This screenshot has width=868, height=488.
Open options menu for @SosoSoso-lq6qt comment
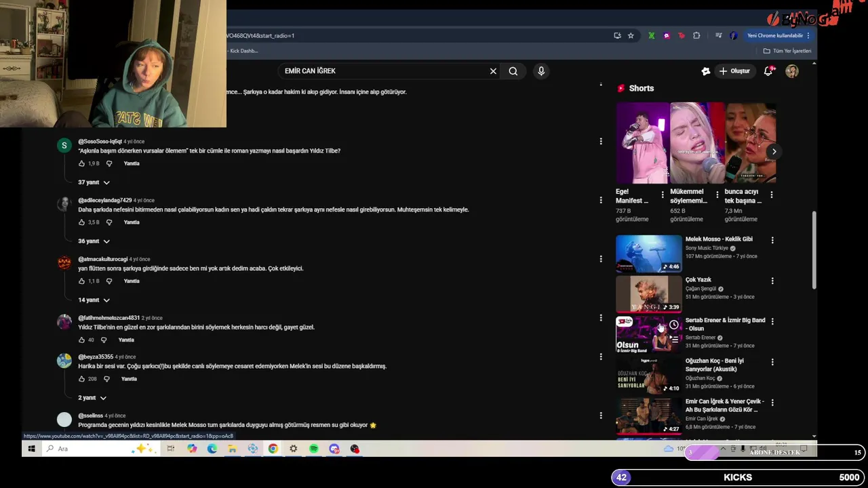[600, 142]
